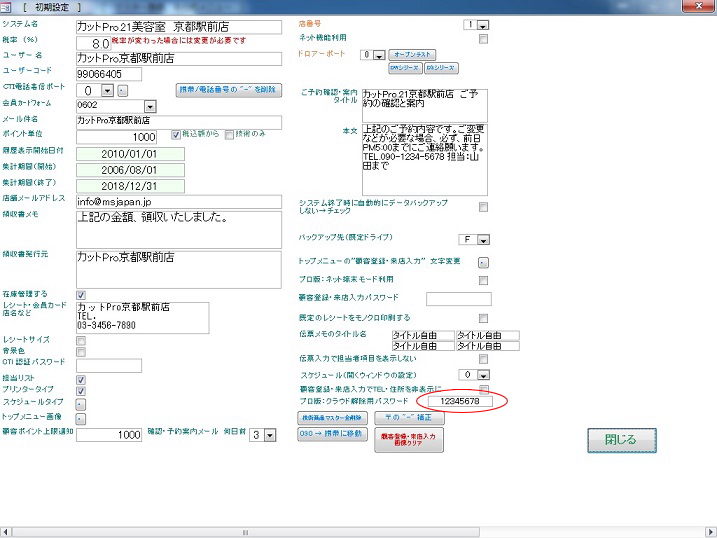The height and width of the screenshot is (538, 717).
Task: Open the CTI電話着信ポート dropdown
Action: 107,91
